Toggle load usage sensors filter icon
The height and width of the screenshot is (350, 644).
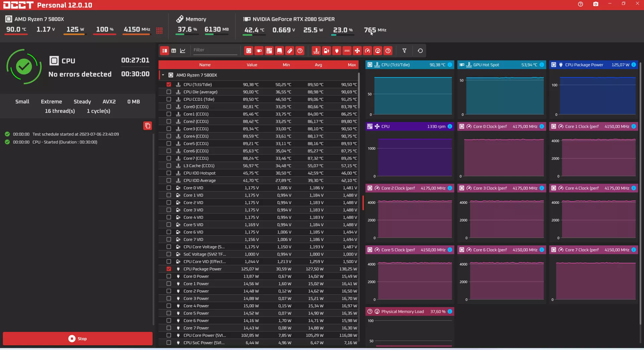click(378, 51)
